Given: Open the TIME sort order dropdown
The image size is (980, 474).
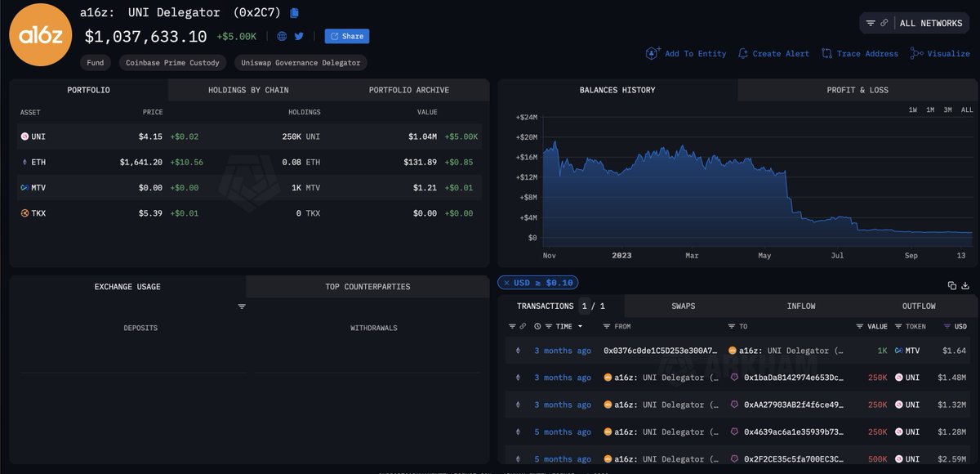Looking at the screenshot, I should pyautogui.click(x=580, y=326).
